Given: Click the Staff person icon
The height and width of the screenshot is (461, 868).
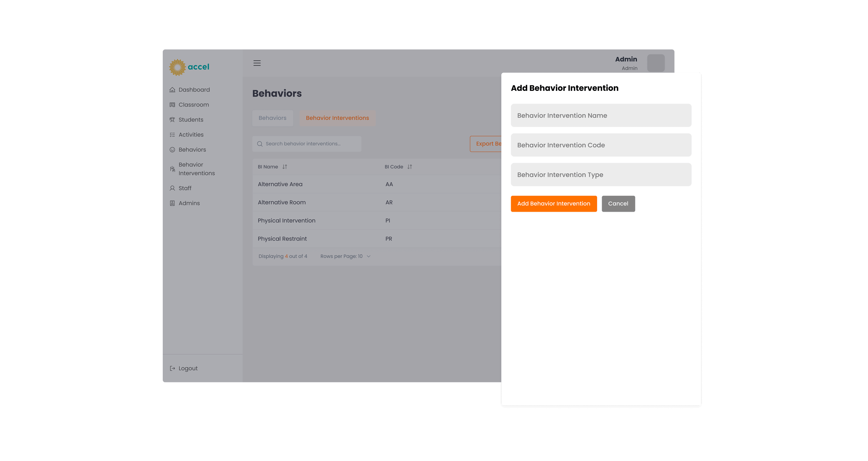Looking at the screenshot, I should [172, 188].
